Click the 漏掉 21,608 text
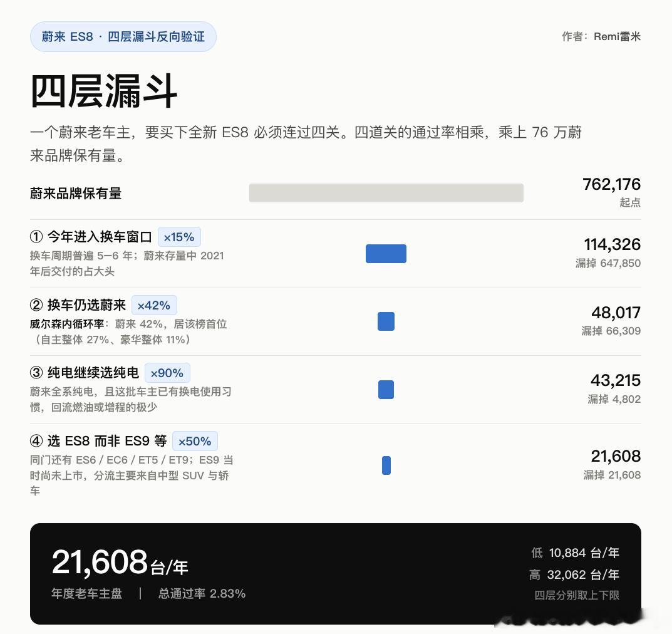The height and width of the screenshot is (634, 672). pyautogui.click(x=612, y=475)
